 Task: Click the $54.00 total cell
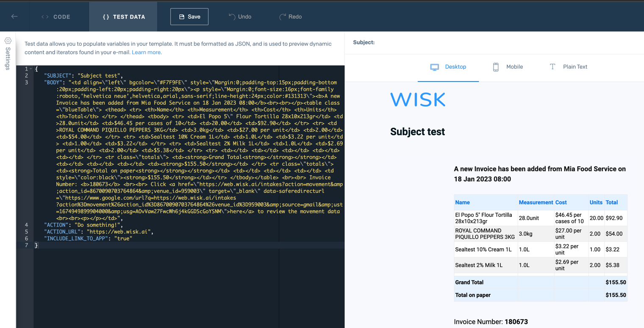(x=616, y=234)
